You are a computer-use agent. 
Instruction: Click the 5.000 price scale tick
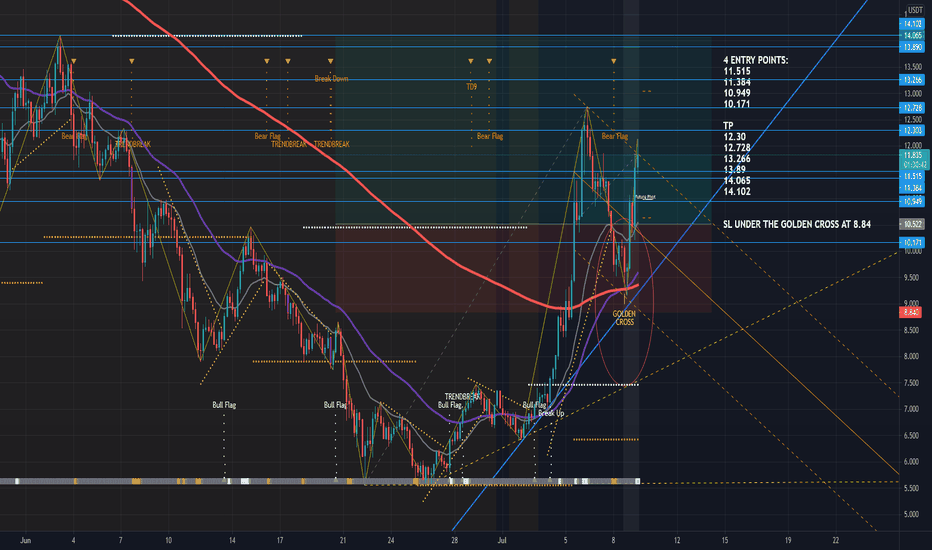[x=912, y=514]
